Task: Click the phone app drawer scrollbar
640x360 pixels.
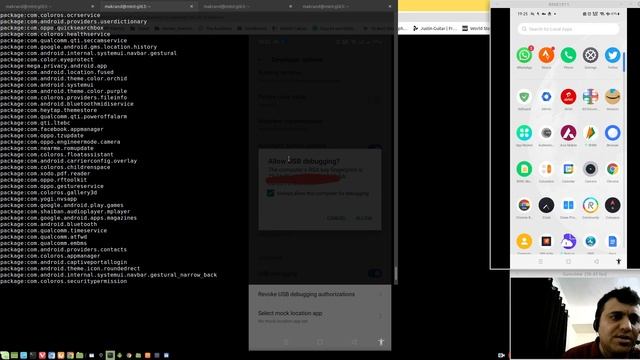Action: coord(624,62)
